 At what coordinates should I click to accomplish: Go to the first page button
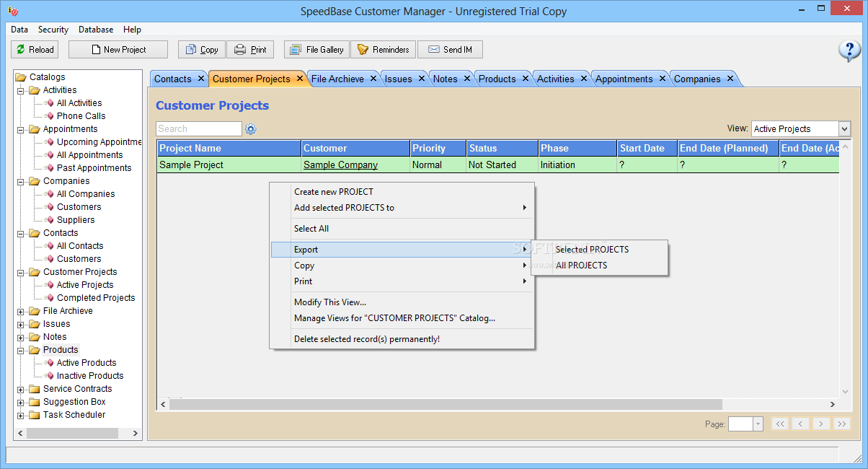780,424
